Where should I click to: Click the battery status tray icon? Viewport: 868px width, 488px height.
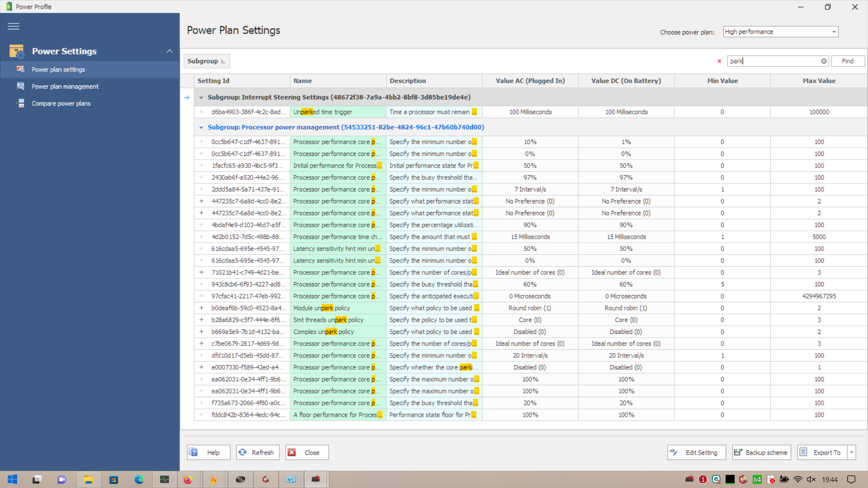click(784, 479)
